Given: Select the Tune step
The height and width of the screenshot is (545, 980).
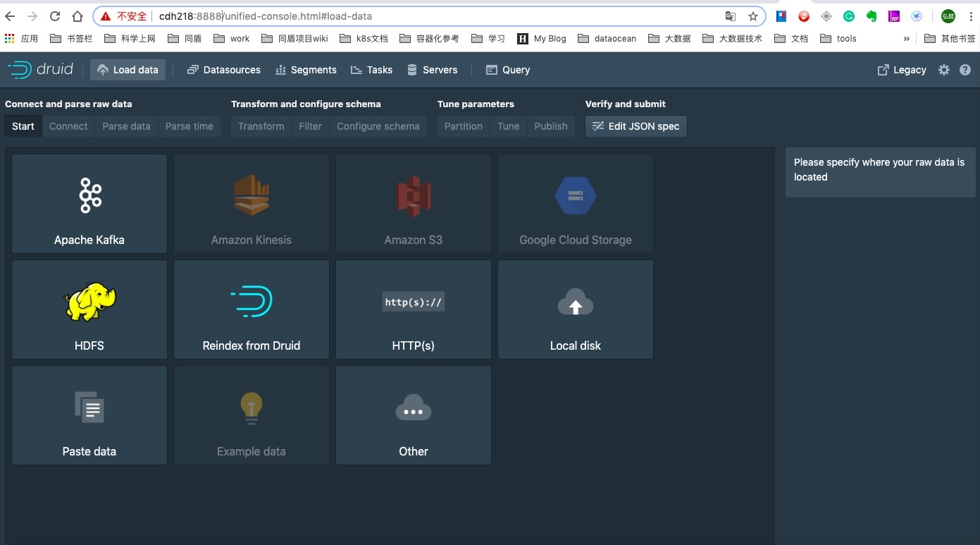Looking at the screenshot, I should click(509, 126).
